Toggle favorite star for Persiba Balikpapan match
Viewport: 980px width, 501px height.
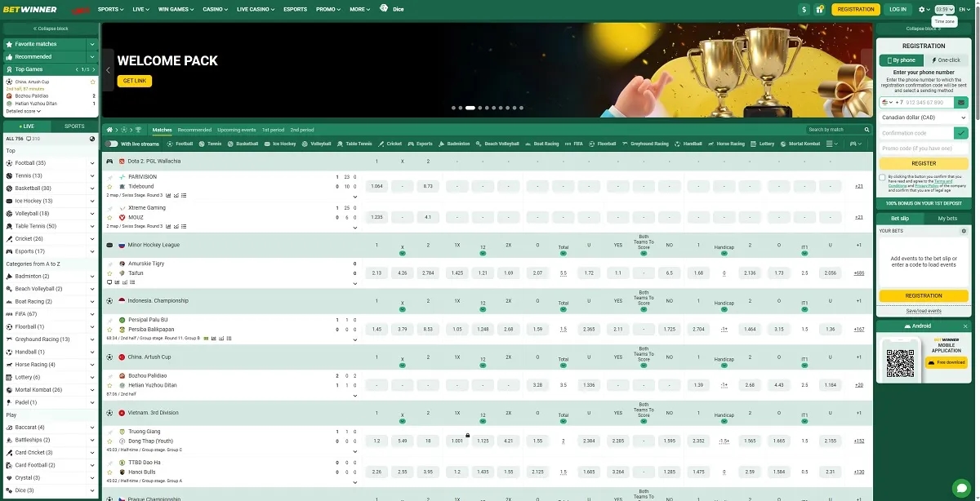[x=109, y=329]
